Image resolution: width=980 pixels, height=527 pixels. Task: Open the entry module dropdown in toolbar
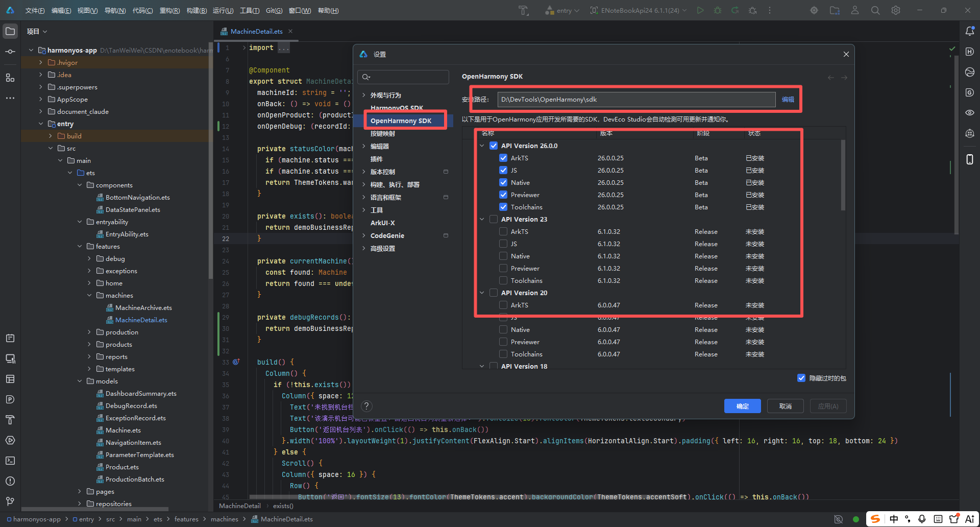[562, 10]
